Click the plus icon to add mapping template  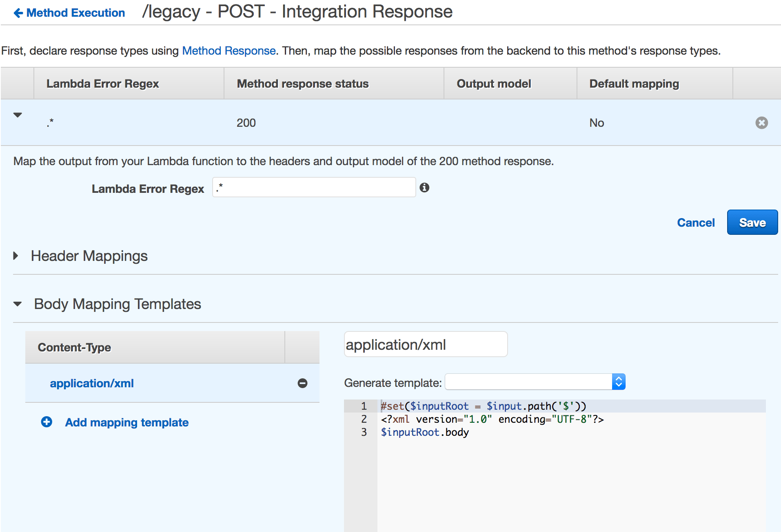tap(47, 422)
